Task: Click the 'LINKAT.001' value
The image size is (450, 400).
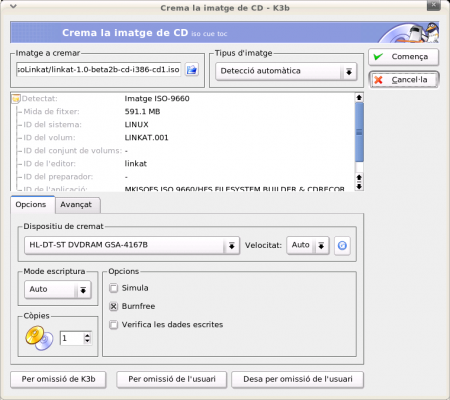Action: pos(146,138)
